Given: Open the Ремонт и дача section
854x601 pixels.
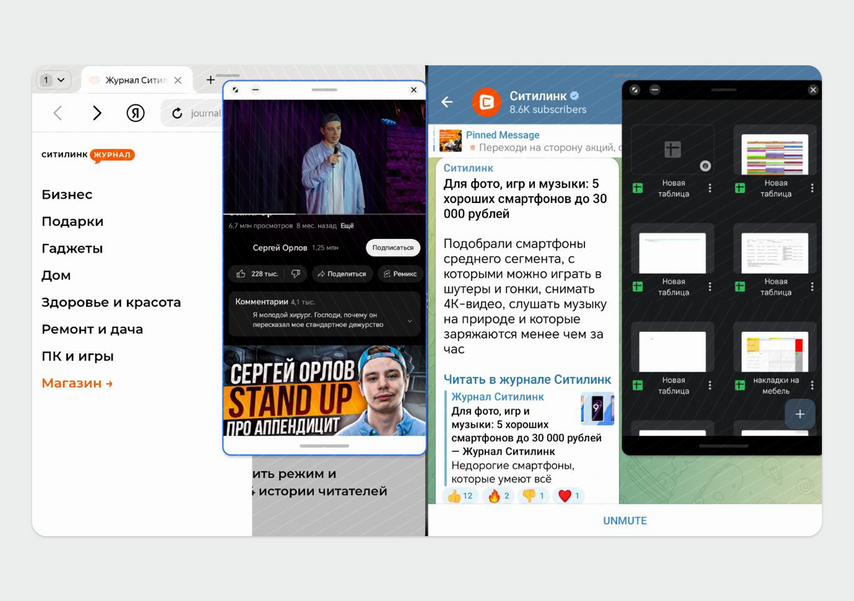Looking at the screenshot, I should 92,329.
